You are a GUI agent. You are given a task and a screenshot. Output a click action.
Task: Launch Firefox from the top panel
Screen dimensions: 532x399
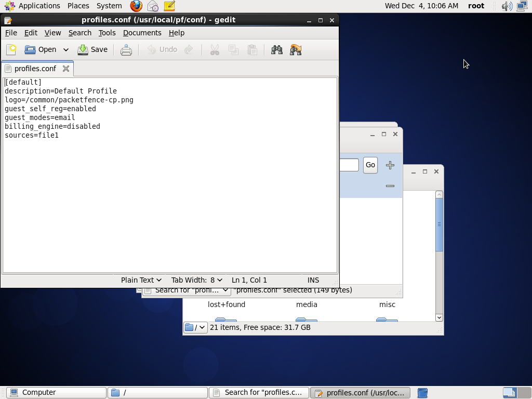point(136,6)
